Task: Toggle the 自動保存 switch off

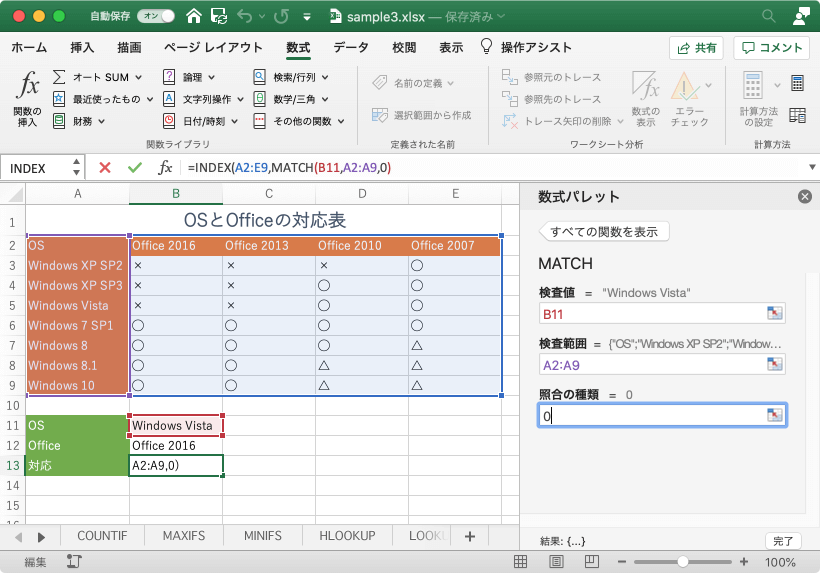Action: pos(156,16)
